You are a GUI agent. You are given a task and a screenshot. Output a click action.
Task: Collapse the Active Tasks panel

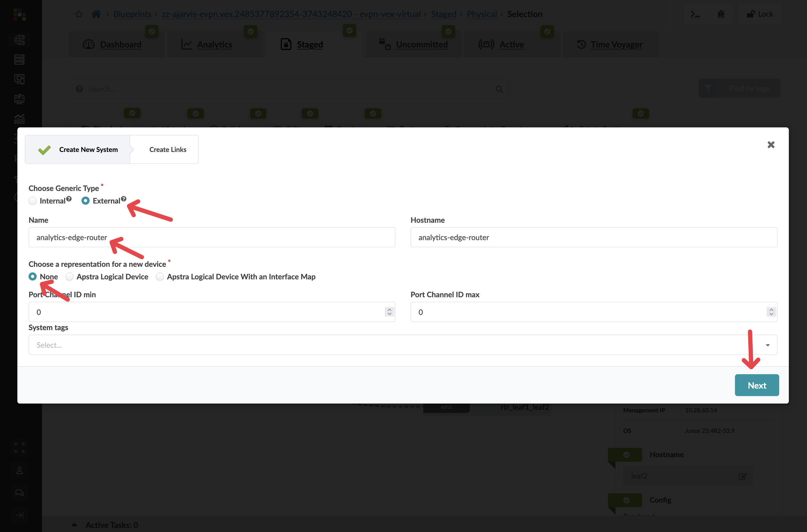point(74,524)
